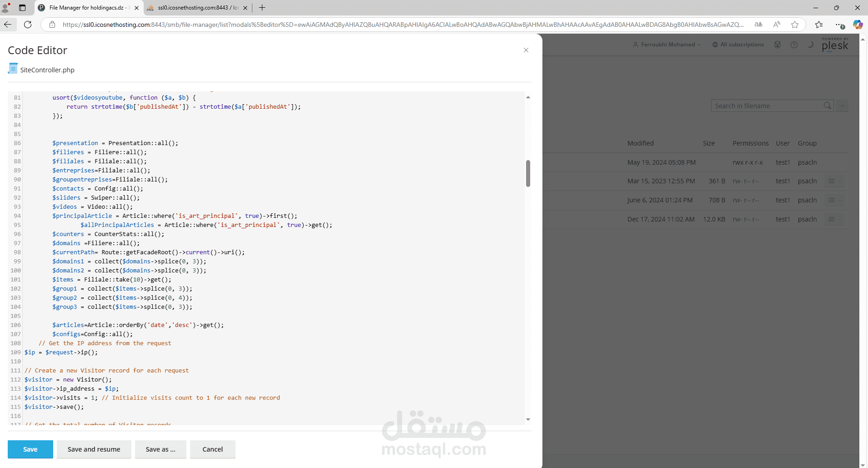868x468 pixels.
Task: Click the code editor scroll down arrow
Action: (528, 419)
